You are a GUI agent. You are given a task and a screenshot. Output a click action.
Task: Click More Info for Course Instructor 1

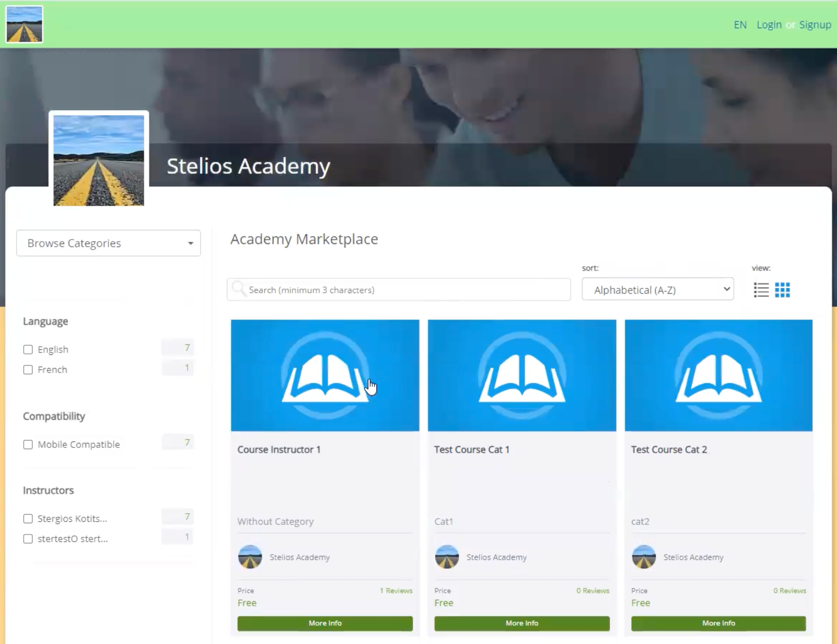point(325,623)
